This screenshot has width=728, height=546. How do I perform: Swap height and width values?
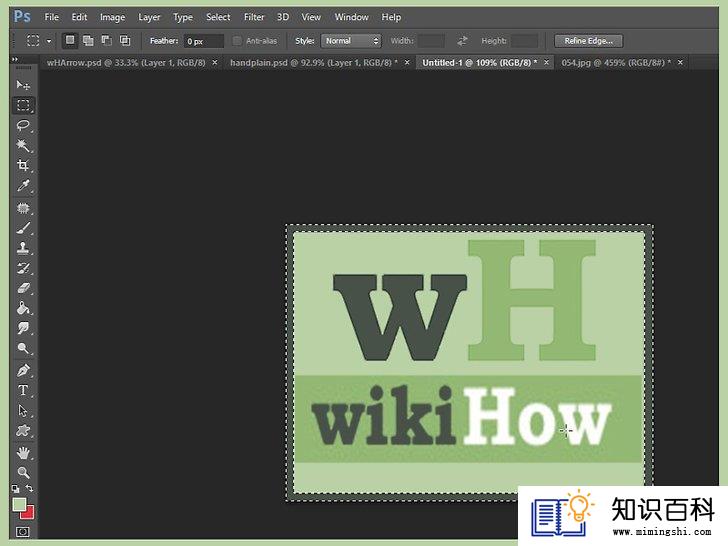[x=462, y=41]
